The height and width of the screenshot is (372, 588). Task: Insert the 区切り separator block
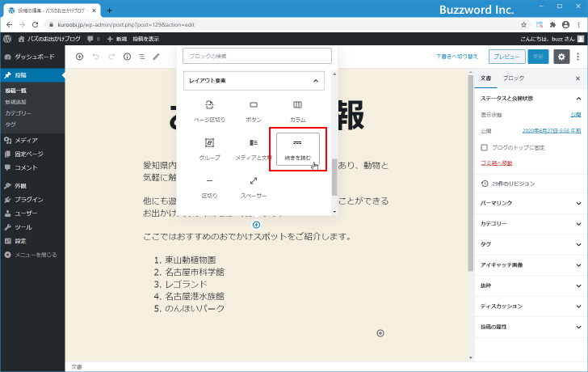coord(210,188)
